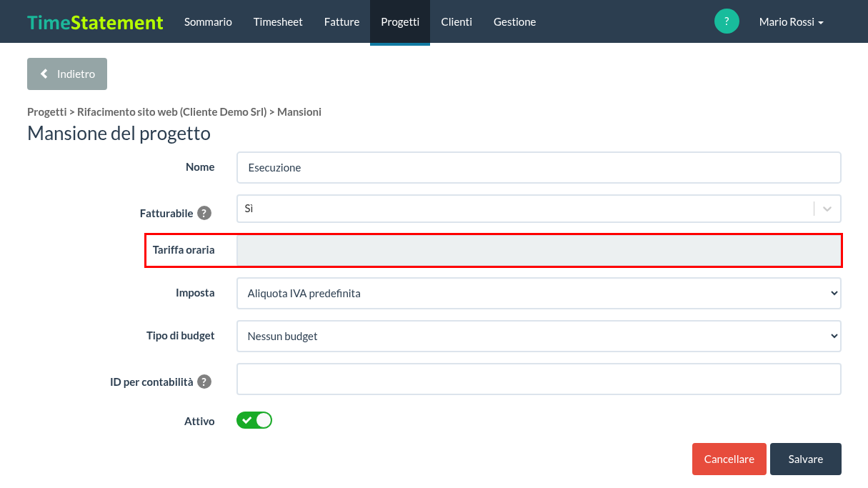Navigate to Gestione

[514, 22]
